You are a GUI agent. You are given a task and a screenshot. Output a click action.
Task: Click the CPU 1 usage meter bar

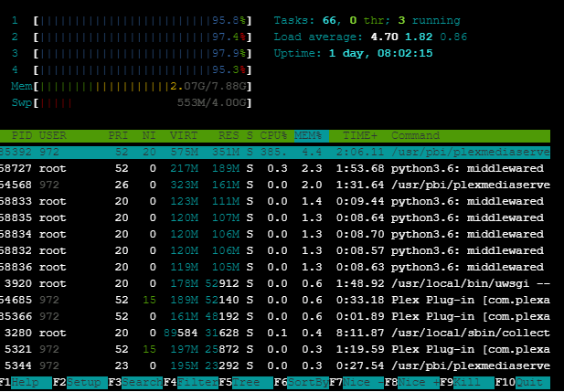coord(143,20)
